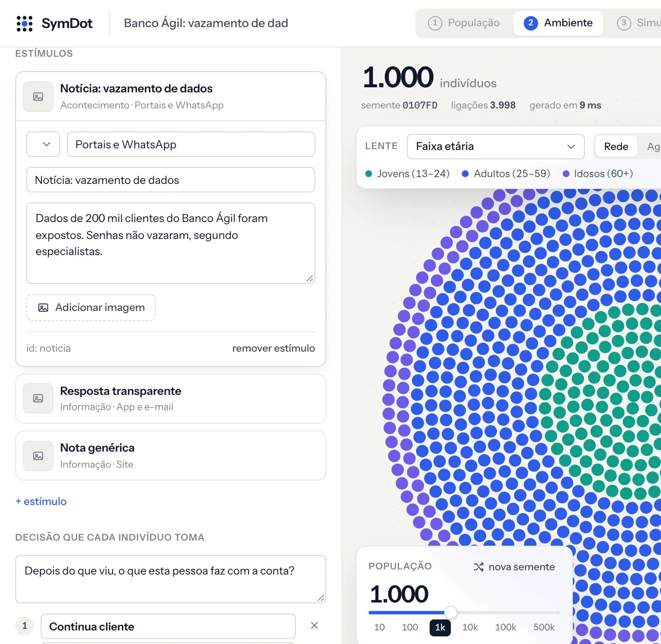Screen dimensions: 661x644
Task: Switch to the Ambiente step tab
Action: 558,23
